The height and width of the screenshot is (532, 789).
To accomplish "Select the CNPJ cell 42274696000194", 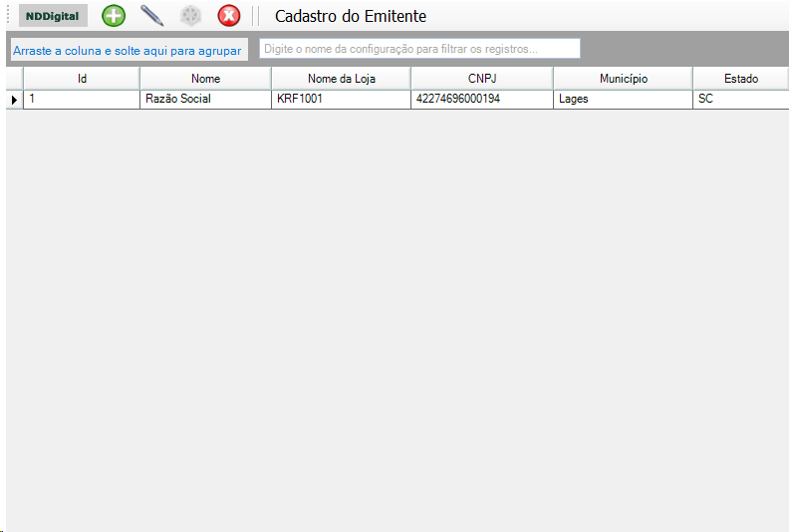I will 482,100.
